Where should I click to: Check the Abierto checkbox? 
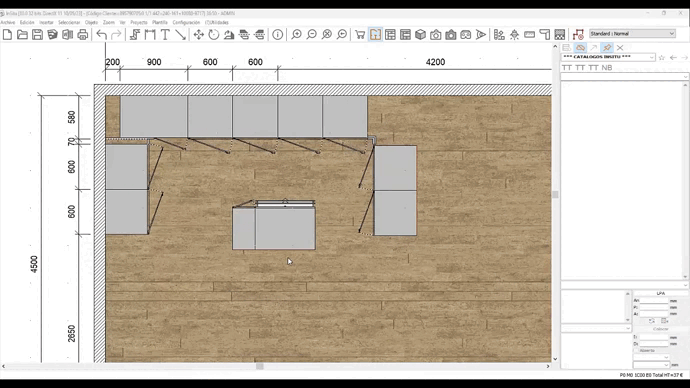pos(636,351)
